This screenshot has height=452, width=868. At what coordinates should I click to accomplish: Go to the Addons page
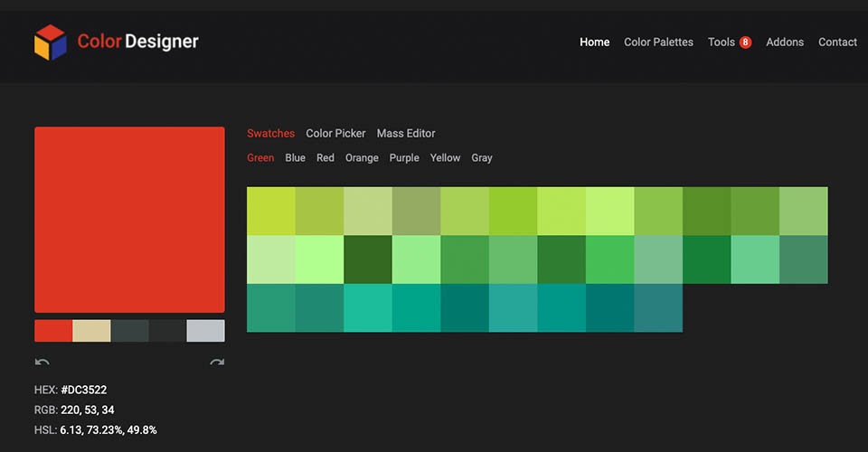tap(784, 42)
